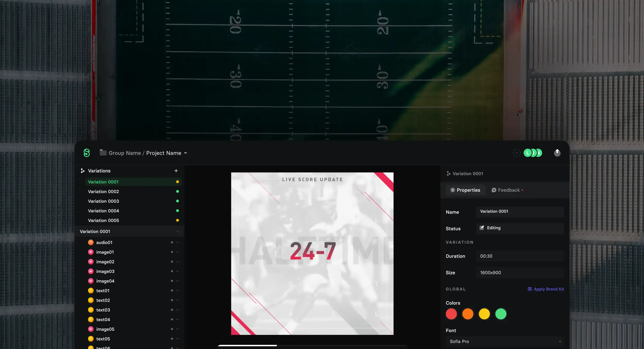Toggle visibility of image03 layer
644x349 pixels.
(172, 271)
